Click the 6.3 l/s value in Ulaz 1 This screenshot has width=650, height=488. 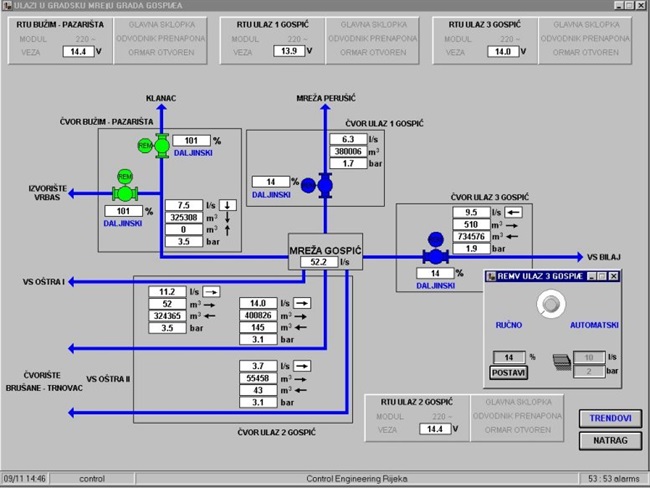point(348,139)
